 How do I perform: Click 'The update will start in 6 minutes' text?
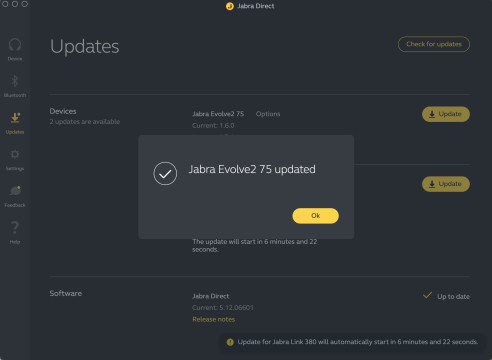click(255, 245)
